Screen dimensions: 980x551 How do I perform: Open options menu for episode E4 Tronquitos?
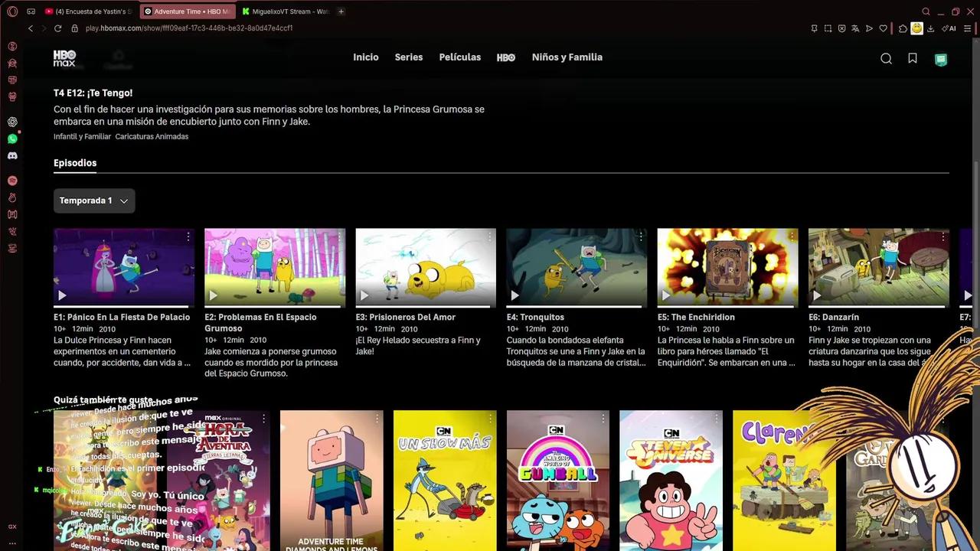pyautogui.click(x=641, y=237)
